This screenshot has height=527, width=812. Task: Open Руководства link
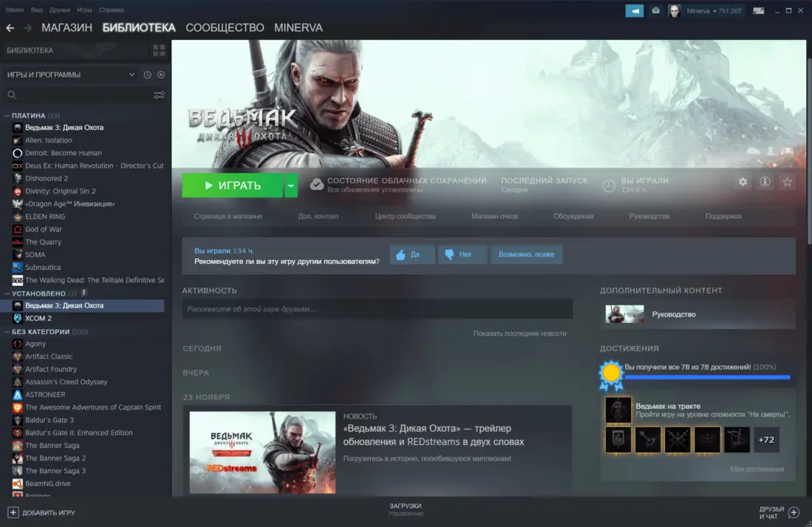[649, 216]
